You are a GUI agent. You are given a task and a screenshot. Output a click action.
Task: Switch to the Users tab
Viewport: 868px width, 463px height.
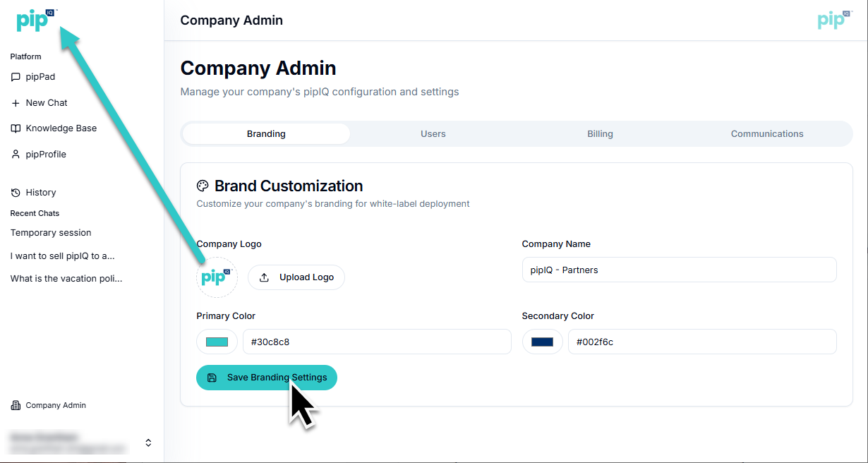(x=433, y=133)
